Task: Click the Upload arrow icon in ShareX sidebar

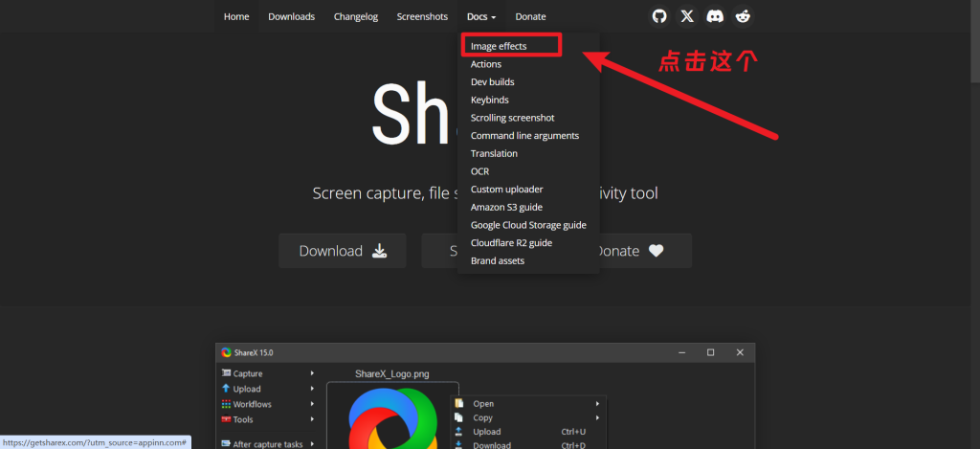Action: pyautogui.click(x=226, y=389)
